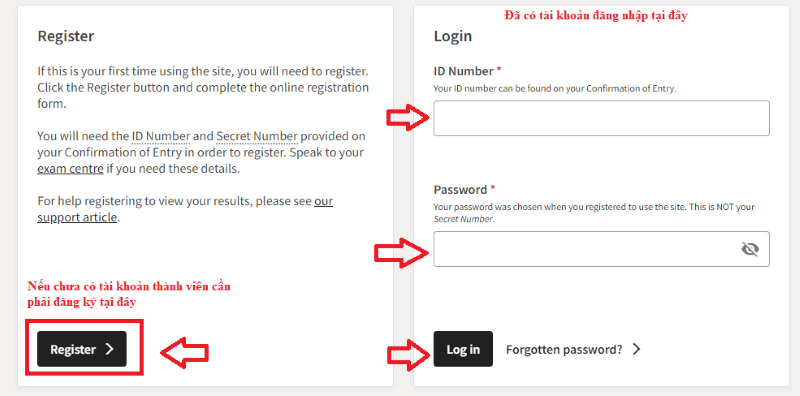The height and width of the screenshot is (396, 800).
Task: Click the black Register button
Action: pyautogui.click(x=82, y=349)
